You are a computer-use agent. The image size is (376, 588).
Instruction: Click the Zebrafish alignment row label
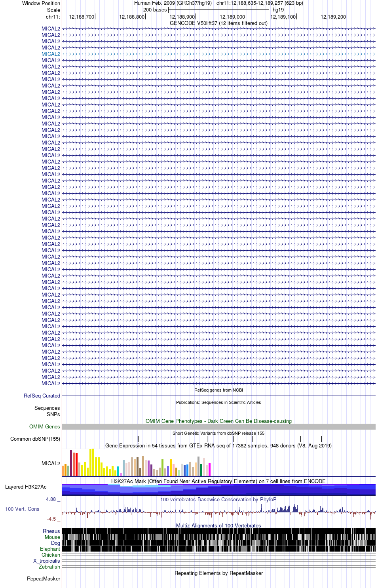[49, 567]
